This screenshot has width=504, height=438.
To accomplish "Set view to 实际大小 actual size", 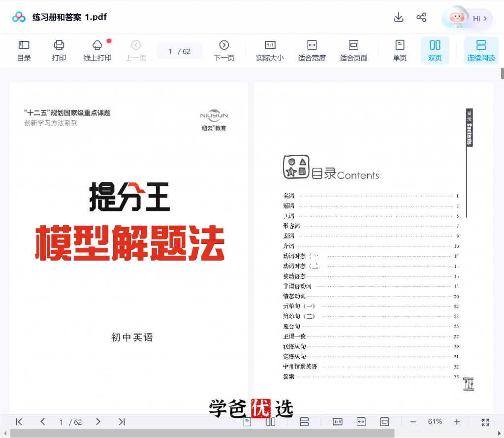I will point(270,51).
